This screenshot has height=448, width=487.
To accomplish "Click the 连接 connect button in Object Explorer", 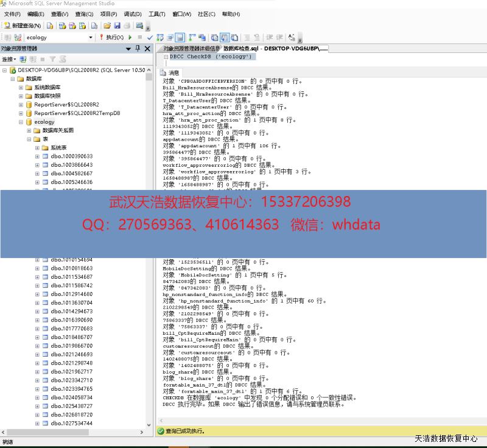I will click(9, 59).
